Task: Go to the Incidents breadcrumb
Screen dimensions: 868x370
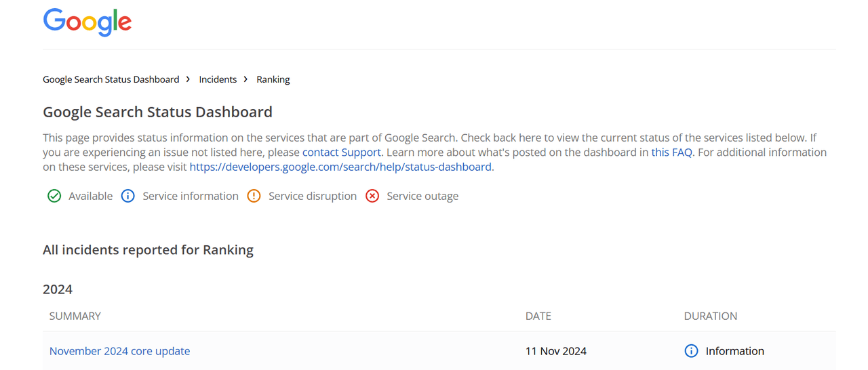Action: click(218, 79)
